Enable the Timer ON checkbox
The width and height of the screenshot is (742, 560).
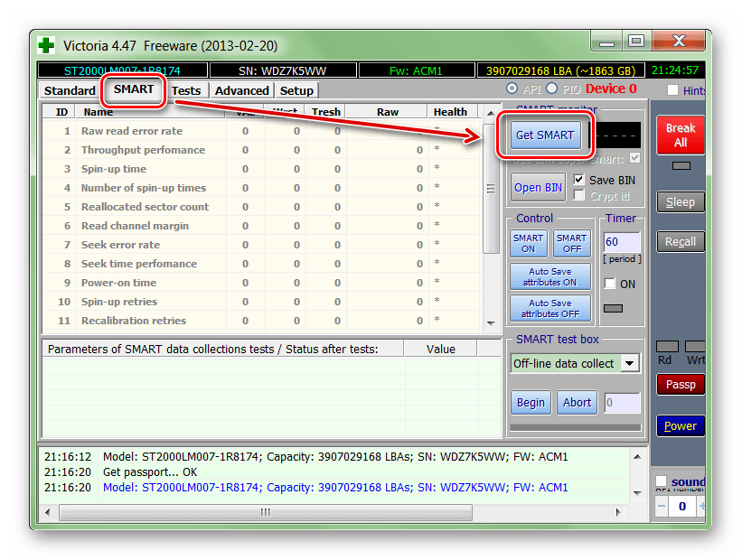coord(610,284)
